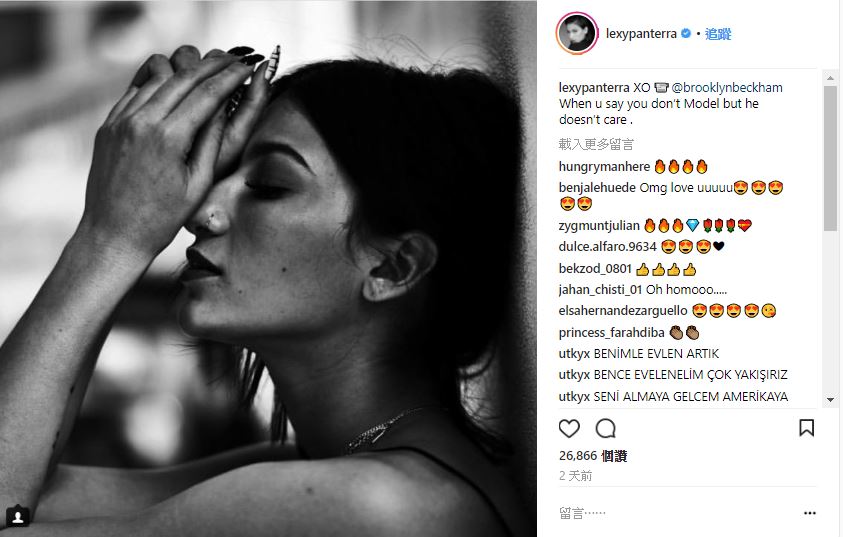Open the @brooklynbeckham mention link

click(x=727, y=88)
